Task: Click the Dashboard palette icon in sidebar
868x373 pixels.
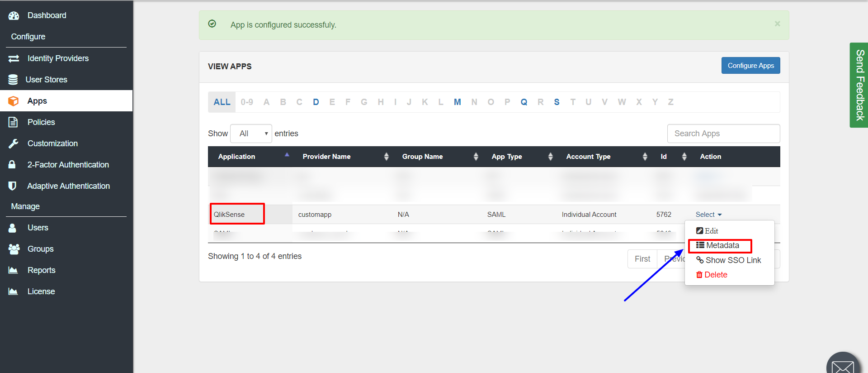Action: 14,16
